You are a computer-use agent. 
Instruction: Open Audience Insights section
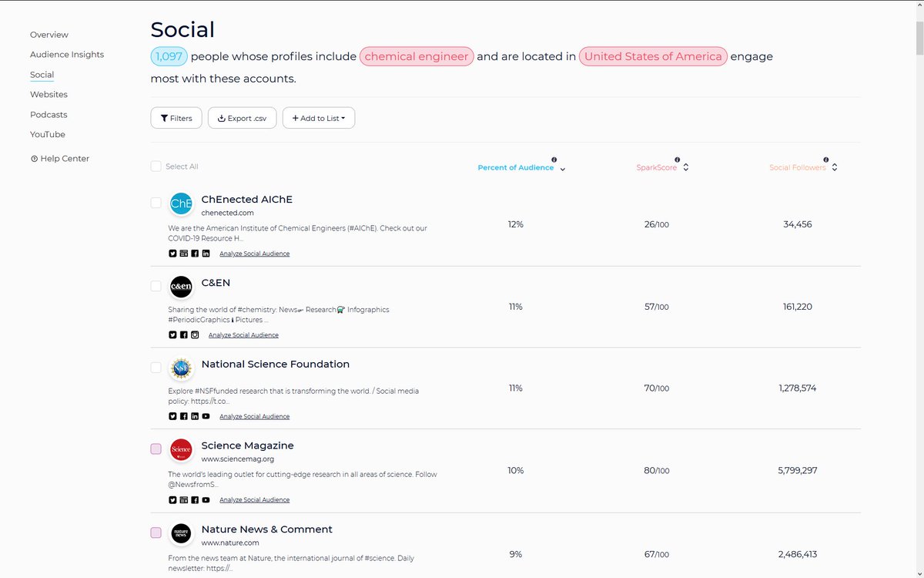click(x=67, y=55)
